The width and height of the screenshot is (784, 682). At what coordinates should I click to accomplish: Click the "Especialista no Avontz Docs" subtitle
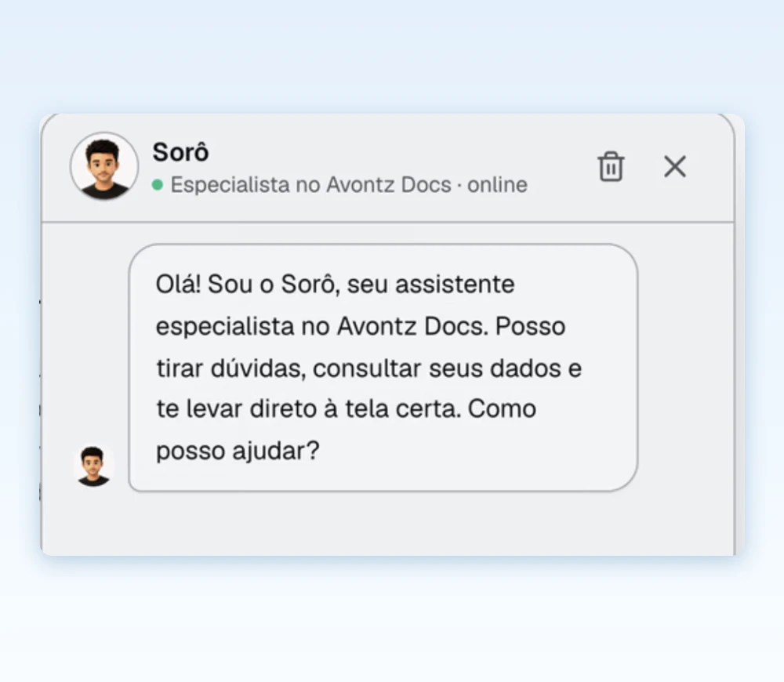pyautogui.click(x=311, y=185)
